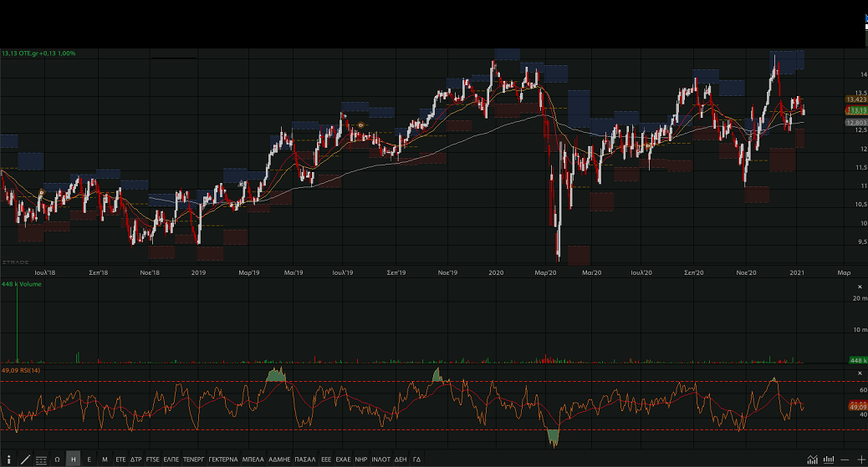The height and width of the screenshot is (467, 868).
Task: Click the 13,13 OTE.gr symbol label
Action: point(38,53)
